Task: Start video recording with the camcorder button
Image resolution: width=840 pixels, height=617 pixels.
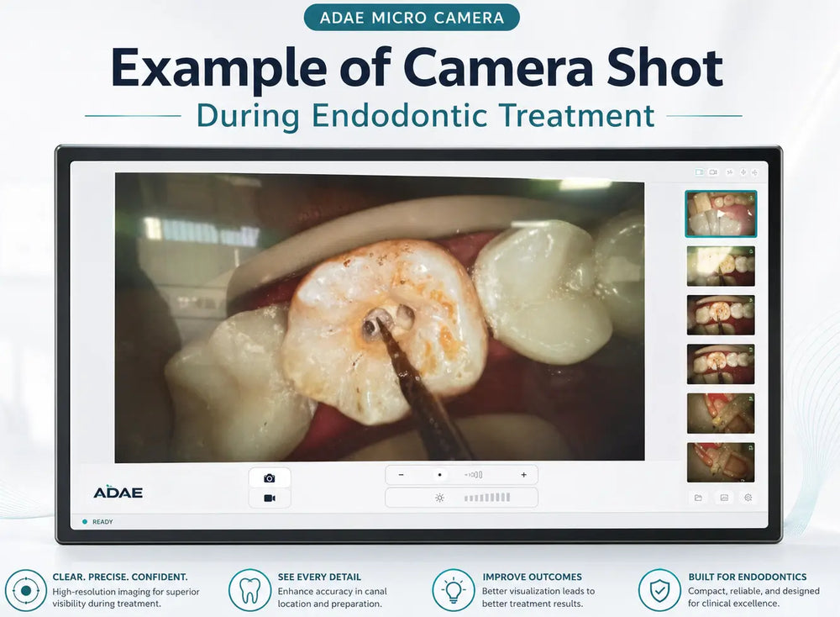Action: click(x=270, y=498)
